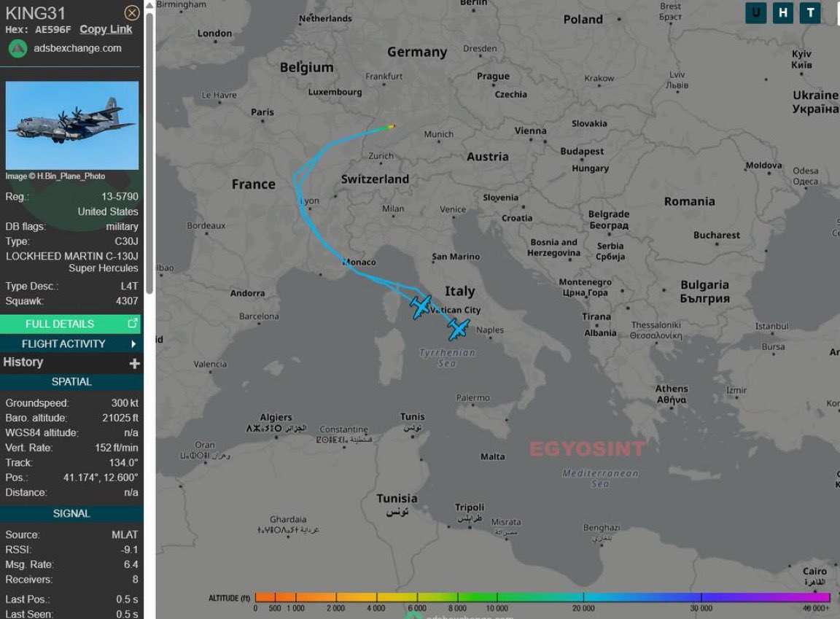Image resolution: width=840 pixels, height=619 pixels.
Task: Click Source value MLAT
Action: (x=125, y=535)
